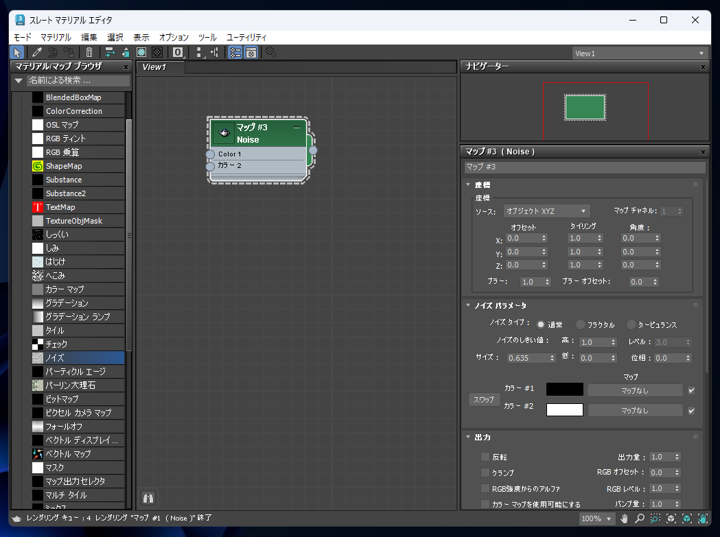Click the Move Children toolbar icon
This screenshot has width=720, height=537.
coord(110,52)
